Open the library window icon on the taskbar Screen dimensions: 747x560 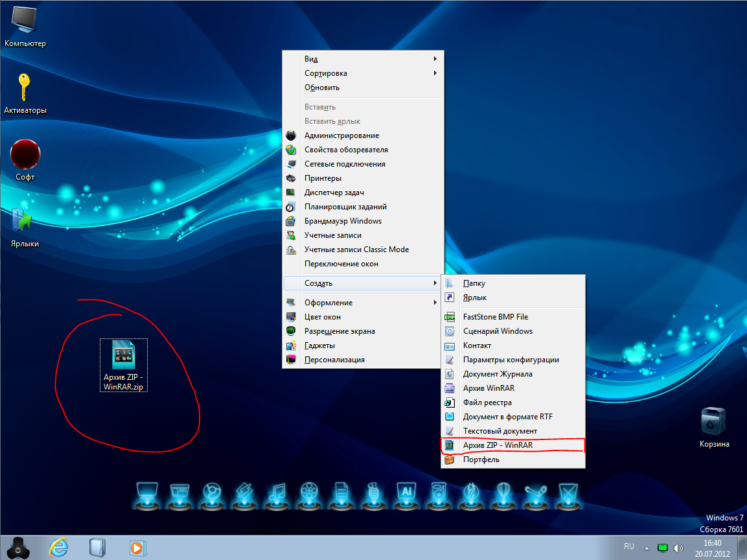pos(97,548)
